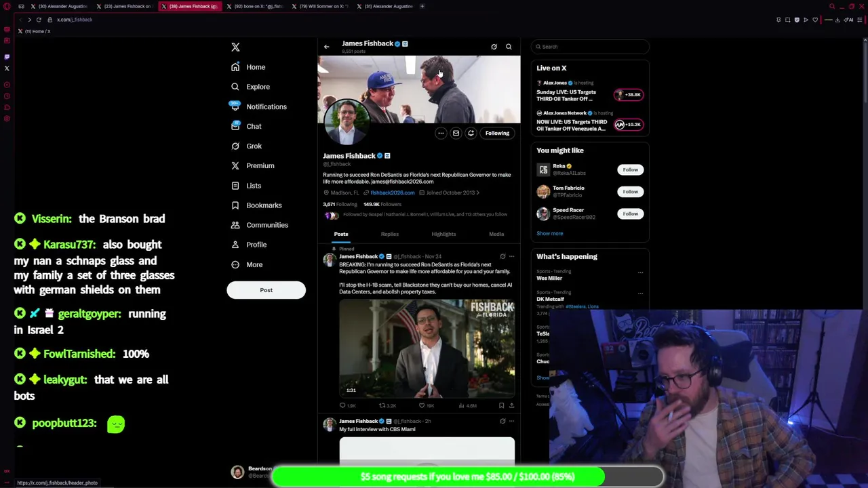Open options for Wes Miller trend
Screen dimensions: 868x488
click(x=640, y=272)
